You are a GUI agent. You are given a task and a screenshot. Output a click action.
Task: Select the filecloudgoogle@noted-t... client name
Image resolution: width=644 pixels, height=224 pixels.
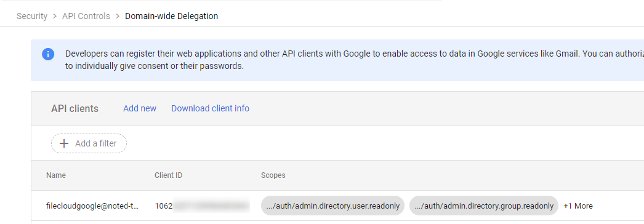click(x=92, y=206)
